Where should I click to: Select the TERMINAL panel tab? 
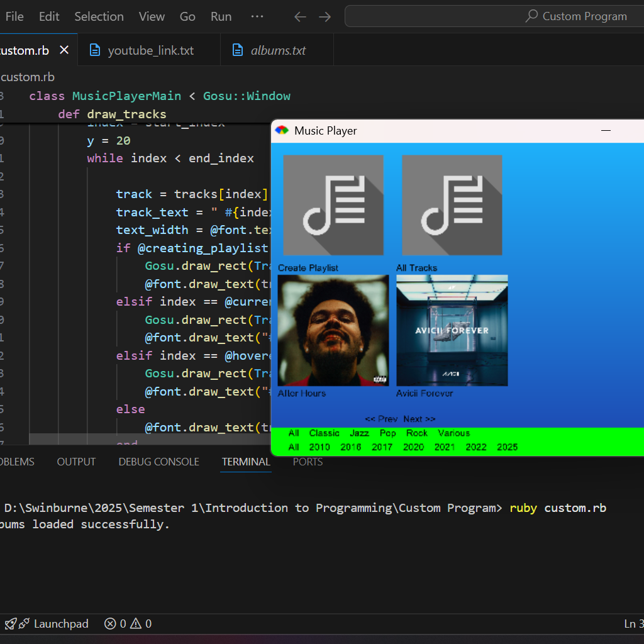[246, 462]
